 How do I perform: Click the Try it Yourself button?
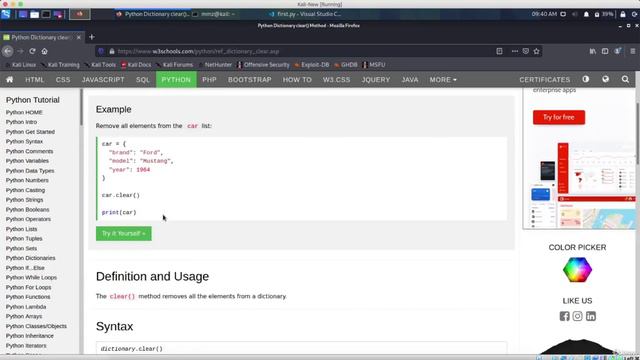[x=124, y=233]
